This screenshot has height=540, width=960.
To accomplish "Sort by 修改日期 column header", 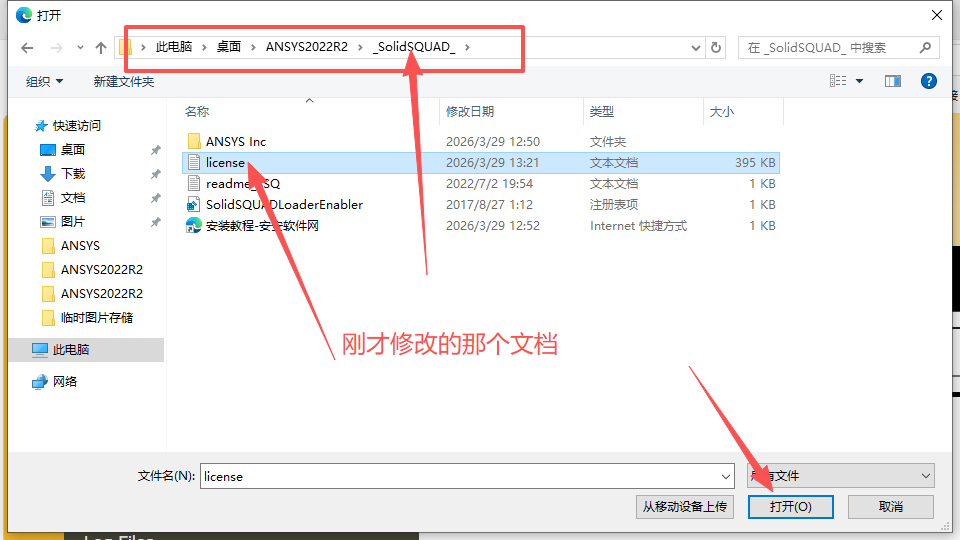I will pyautogui.click(x=512, y=111).
